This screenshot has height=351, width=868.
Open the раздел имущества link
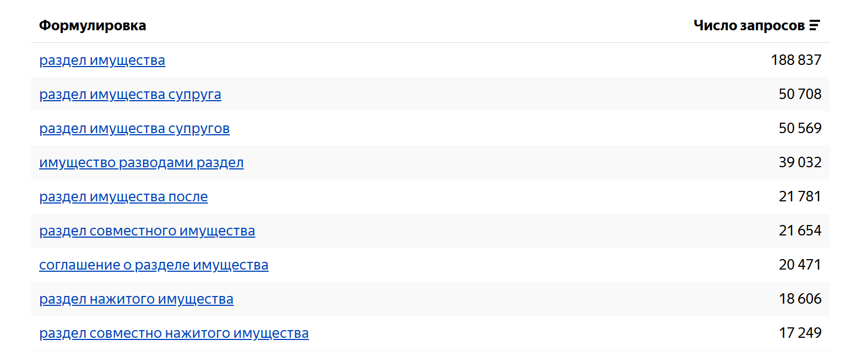coord(102,60)
